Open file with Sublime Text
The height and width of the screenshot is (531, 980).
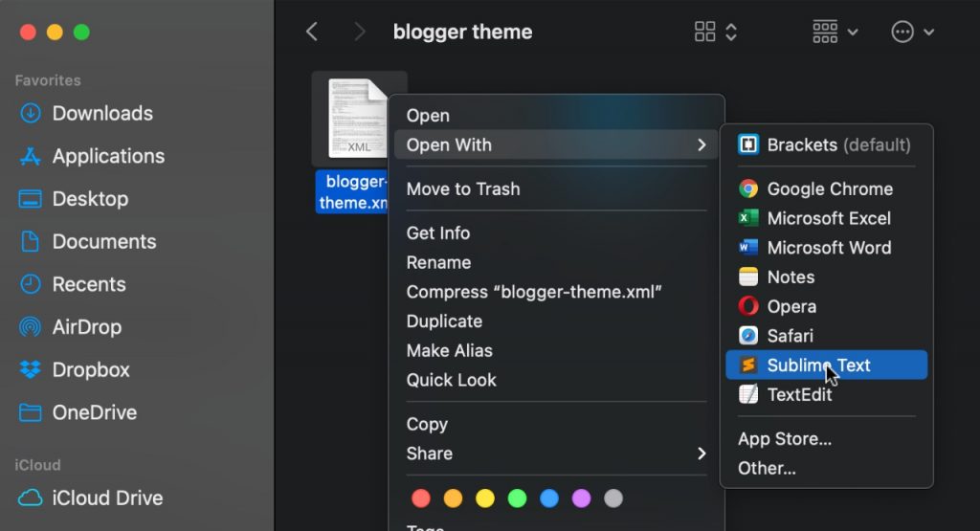tap(818, 365)
